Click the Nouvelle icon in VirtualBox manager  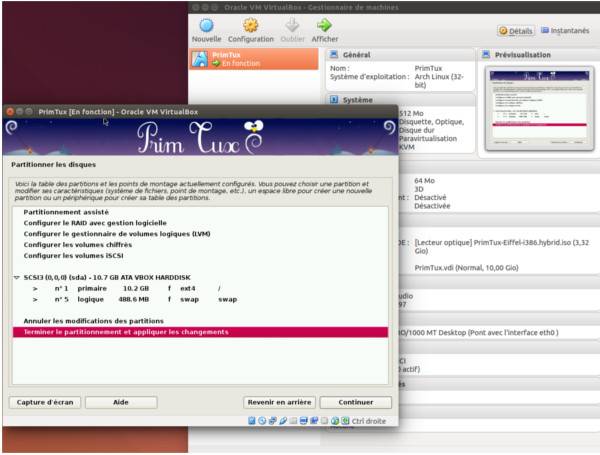click(x=206, y=26)
